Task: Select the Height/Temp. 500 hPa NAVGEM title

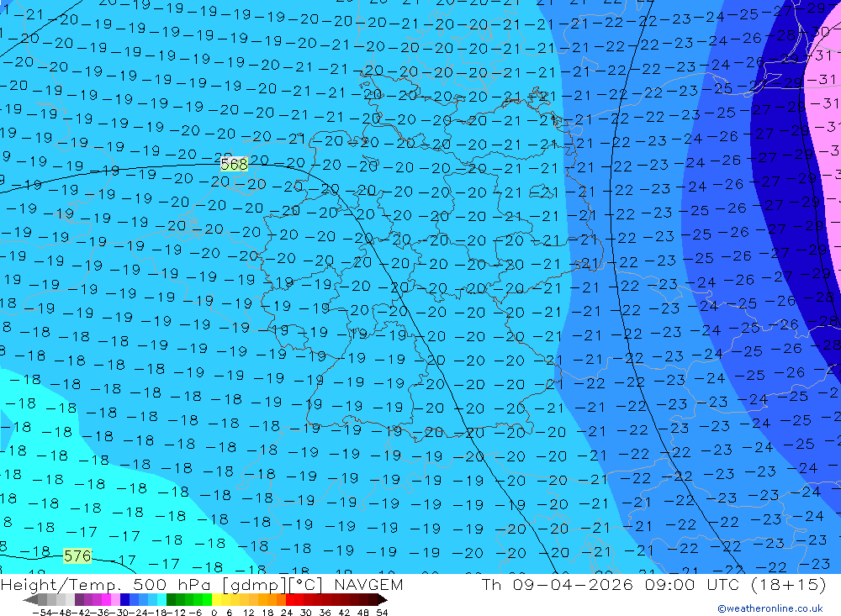Action: [202, 585]
